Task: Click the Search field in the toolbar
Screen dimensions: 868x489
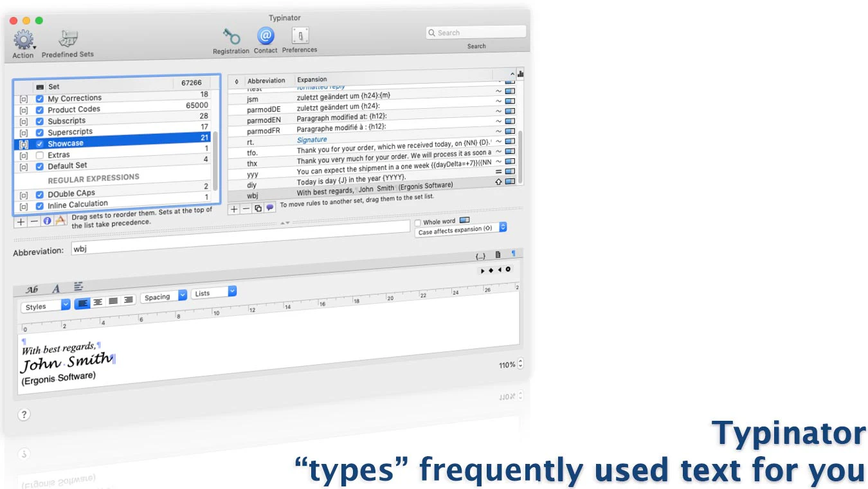Action: (x=476, y=32)
